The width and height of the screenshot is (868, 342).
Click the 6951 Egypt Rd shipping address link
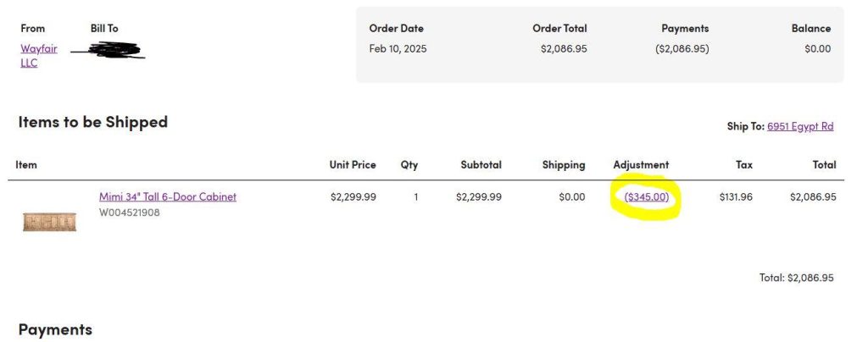pyautogui.click(x=800, y=126)
